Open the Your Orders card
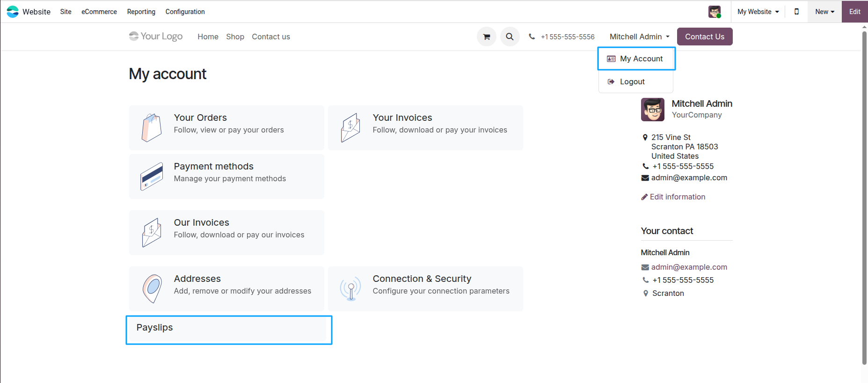This screenshot has height=383, width=868. (x=226, y=128)
